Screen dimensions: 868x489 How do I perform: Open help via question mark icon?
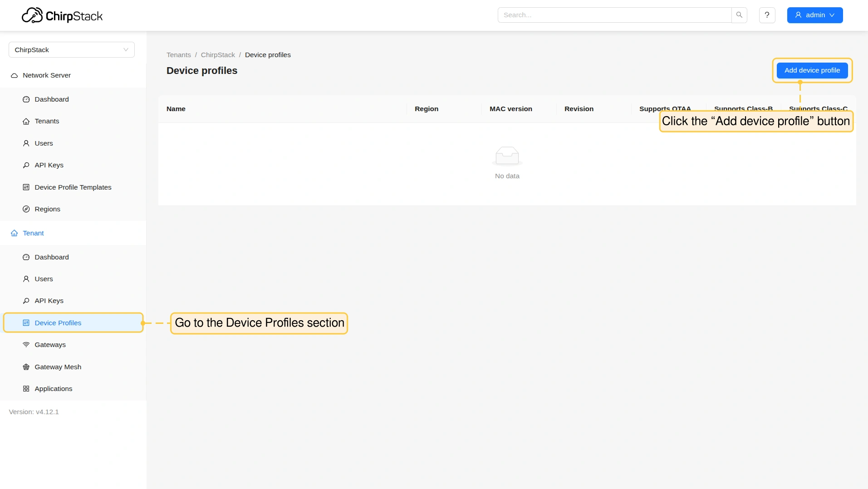pyautogui.click(x=767, y=15)
